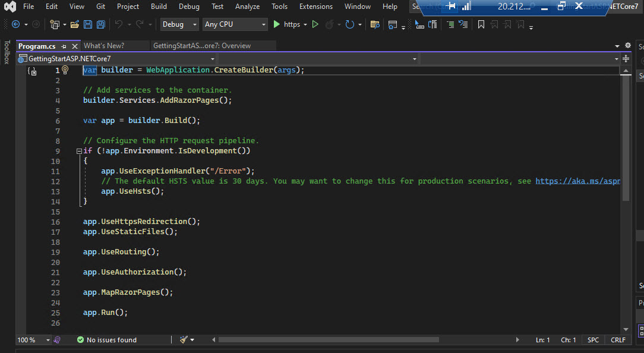Open the Git menu
This screenshot has height=353, width=644.
tap(100, 7)
